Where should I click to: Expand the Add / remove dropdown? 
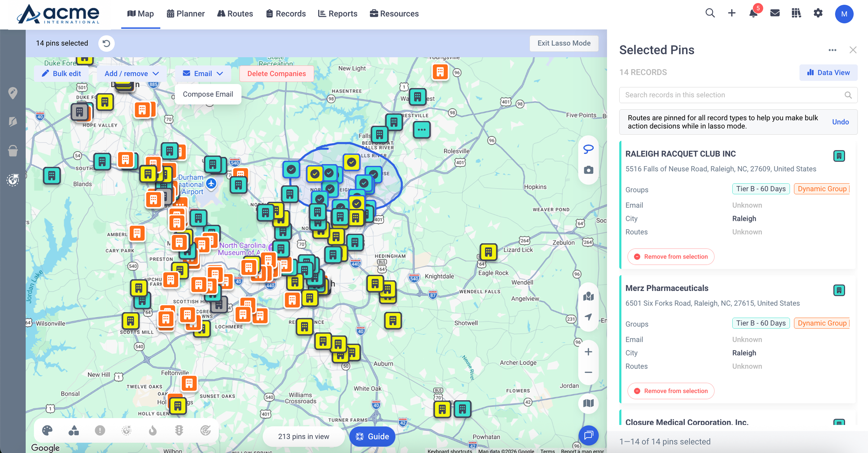(132, 73)
